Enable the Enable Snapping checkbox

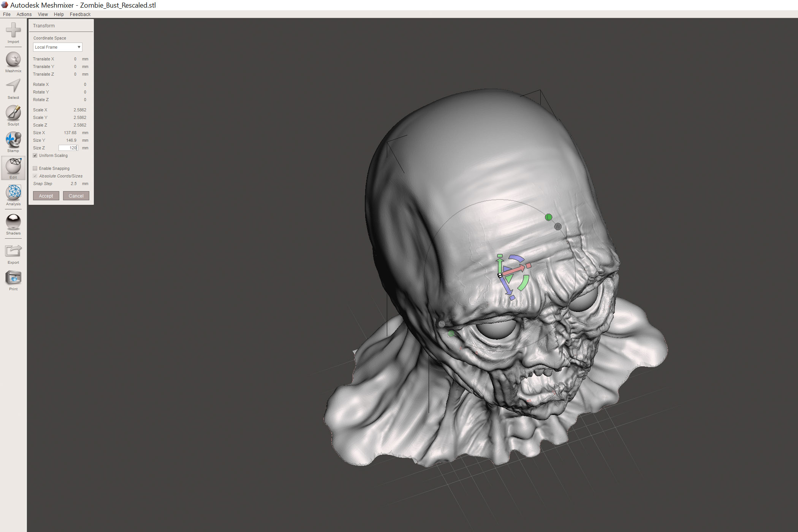coord(35,168)
